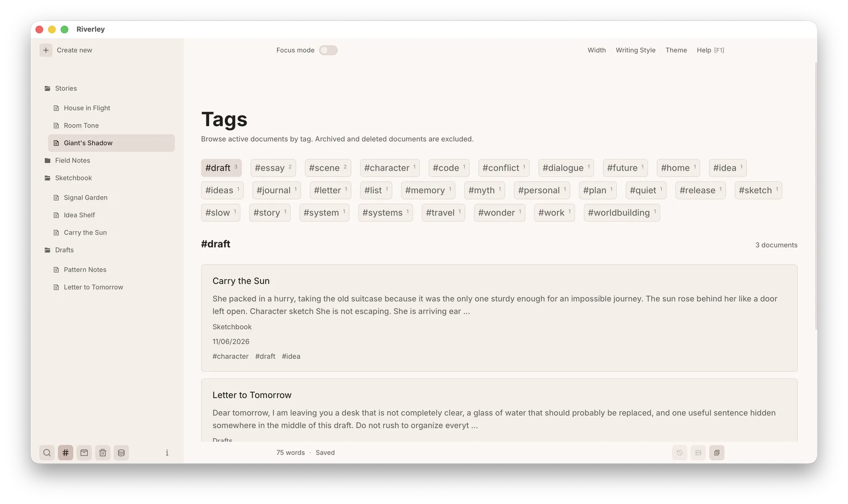Filter by the #home tag
The image size is (848, 504).
[x=678, y=168]
